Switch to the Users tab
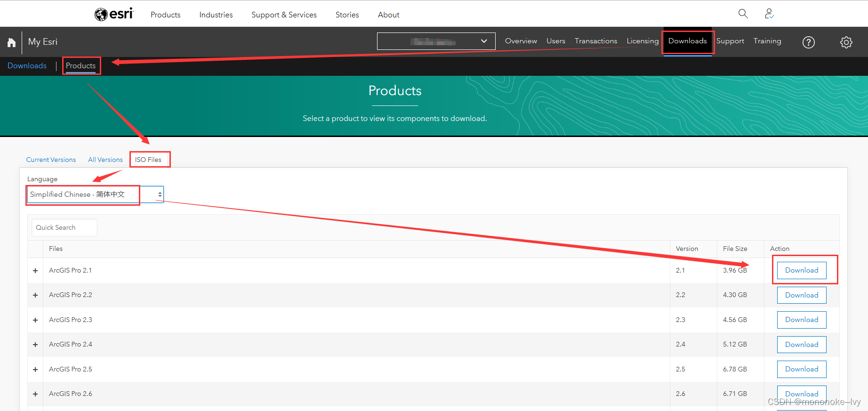The height and width of the screenshot is (411, 868). pyautogui.click(x=556, y=41)
